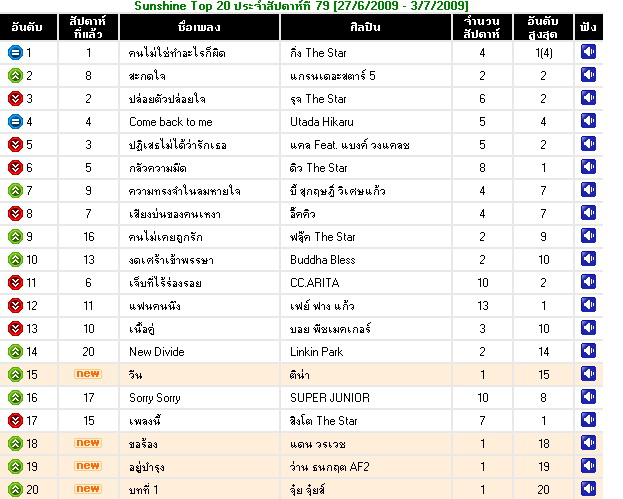
Task: Click the Sunshine Top 20 heading
Action: 301,6
